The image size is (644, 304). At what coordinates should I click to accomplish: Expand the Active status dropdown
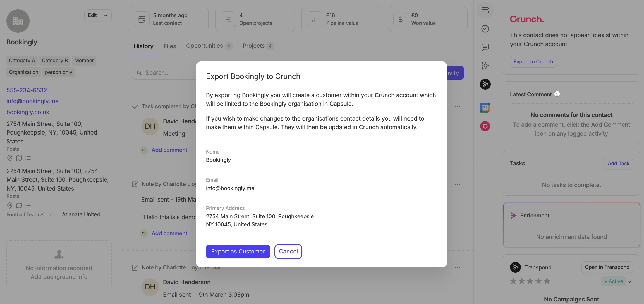coord(630,281)
